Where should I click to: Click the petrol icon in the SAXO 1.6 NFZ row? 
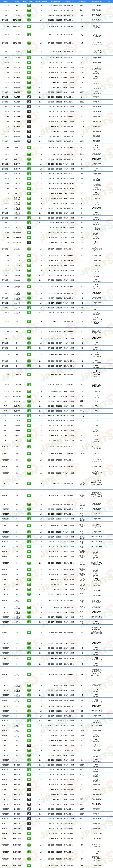tap(29, 154)
